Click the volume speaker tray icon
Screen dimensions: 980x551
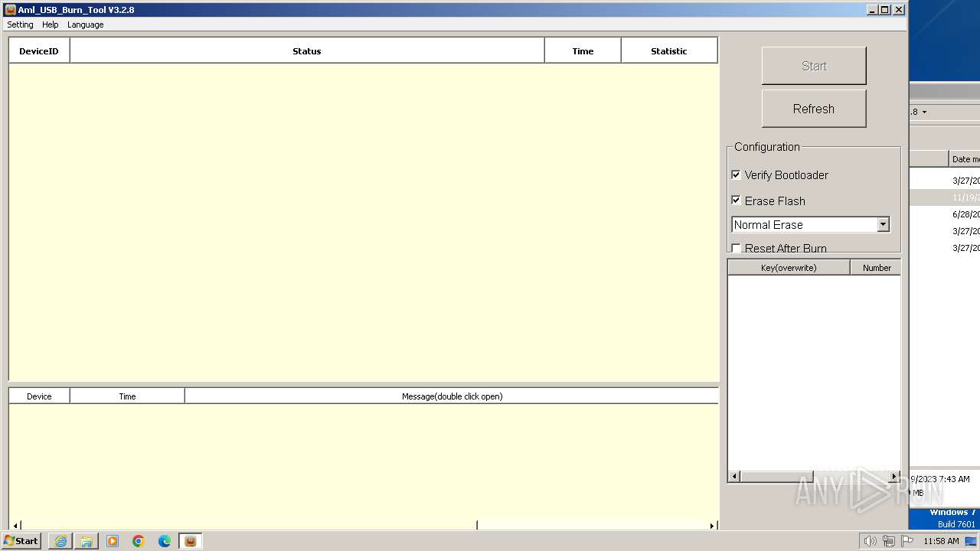(x=870, y=541)
